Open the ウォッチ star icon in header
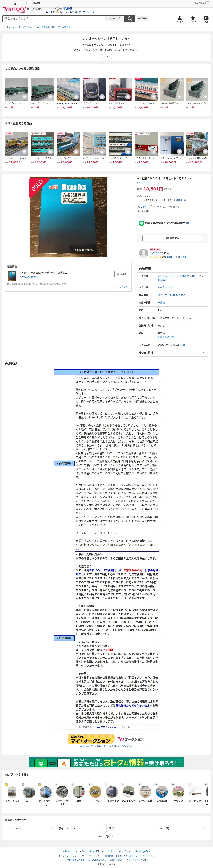This screenshot has height=868, width=213. pyautogui.click(x=193, y=19)
